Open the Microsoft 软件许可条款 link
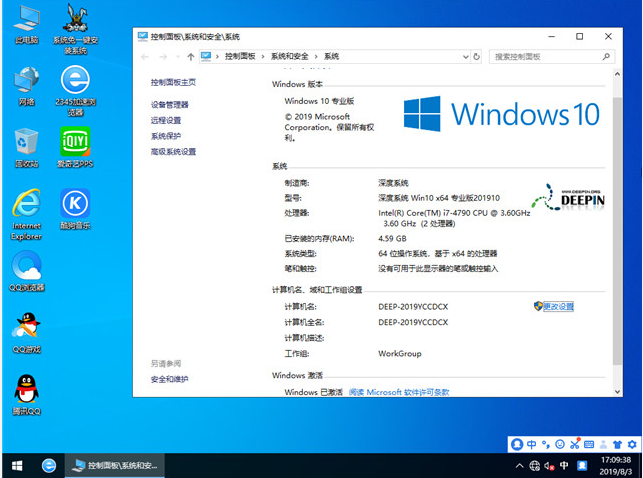The image size is (643, 478). [400, 392]
